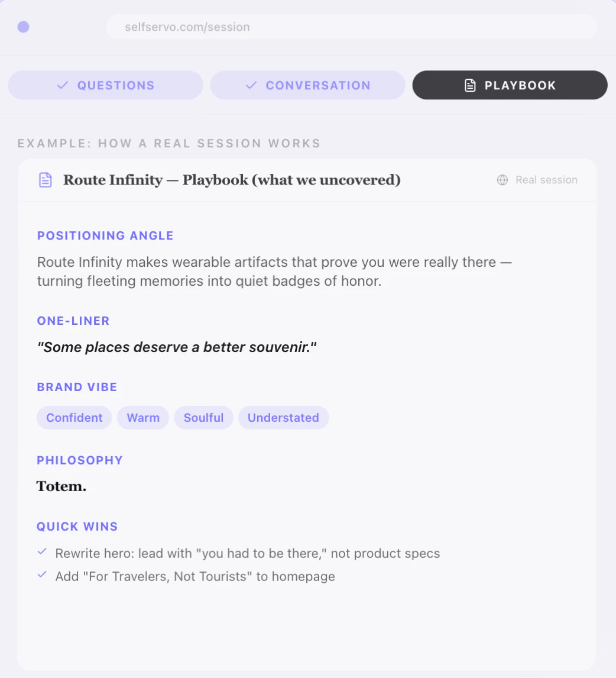Select the Playbook tab
The image size is (616, 678).
pyautogui.click(x=510, y=85)
